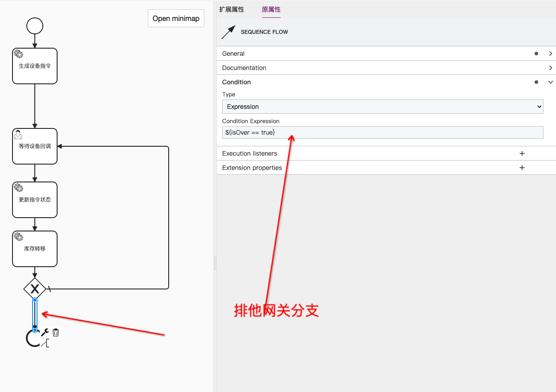Switch to the 扩展属性 tab
The width and height of the screenshot is (556, 392).
(x=231, y=9)
